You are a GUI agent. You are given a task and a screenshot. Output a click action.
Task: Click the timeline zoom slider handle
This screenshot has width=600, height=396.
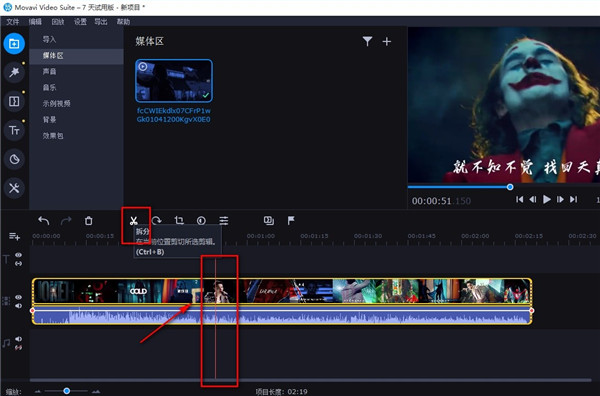coord(67,391)
